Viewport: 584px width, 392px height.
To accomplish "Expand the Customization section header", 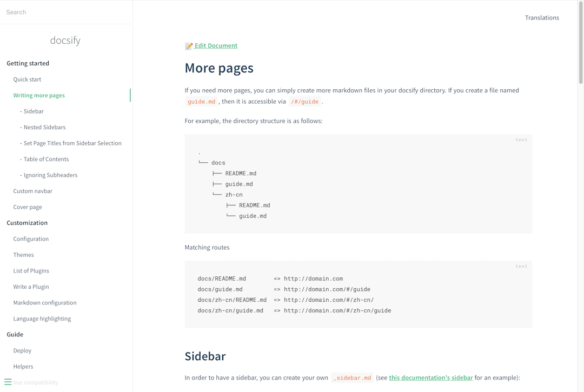I will click(x=26, y=222).
